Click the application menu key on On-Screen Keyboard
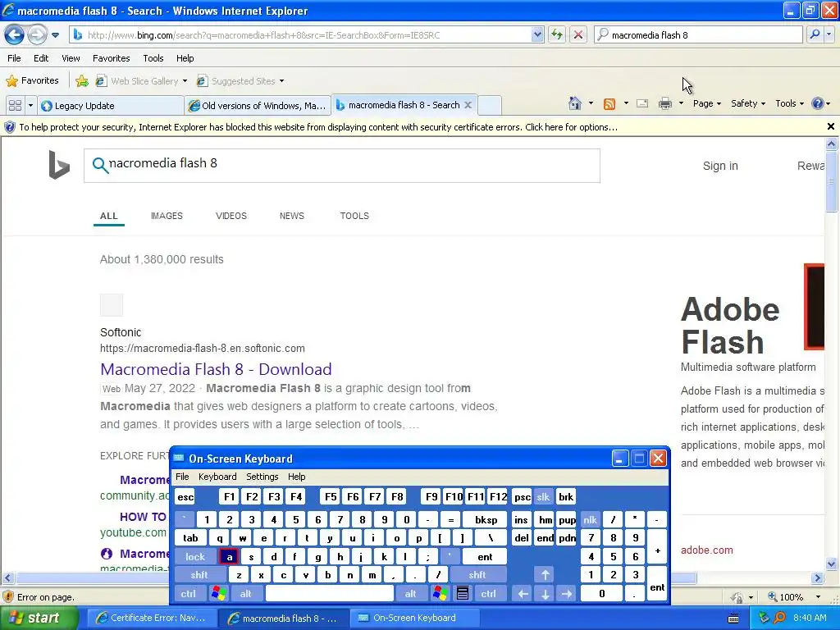 463,593
